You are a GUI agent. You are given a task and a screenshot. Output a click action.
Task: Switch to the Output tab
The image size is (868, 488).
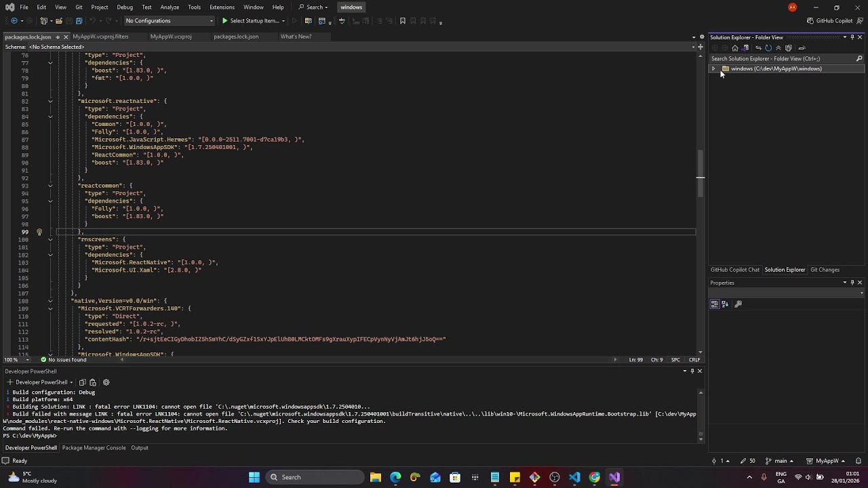[x=140, y=448]
